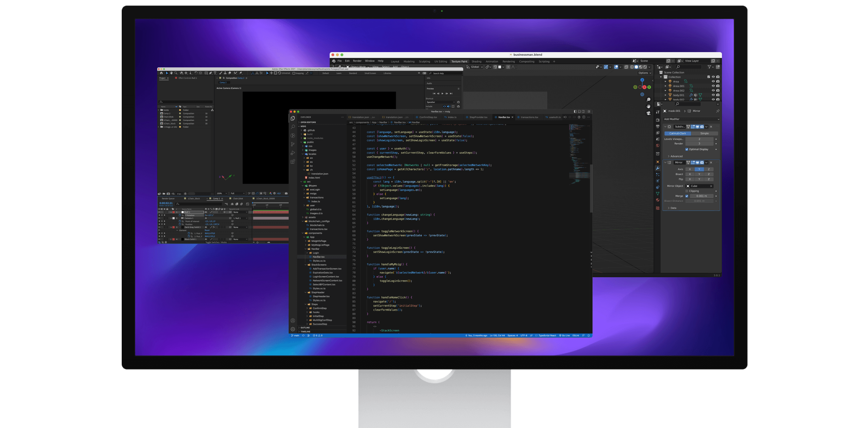
Task: Toggle Optimal Display checkbox
Action: [687, 149]
